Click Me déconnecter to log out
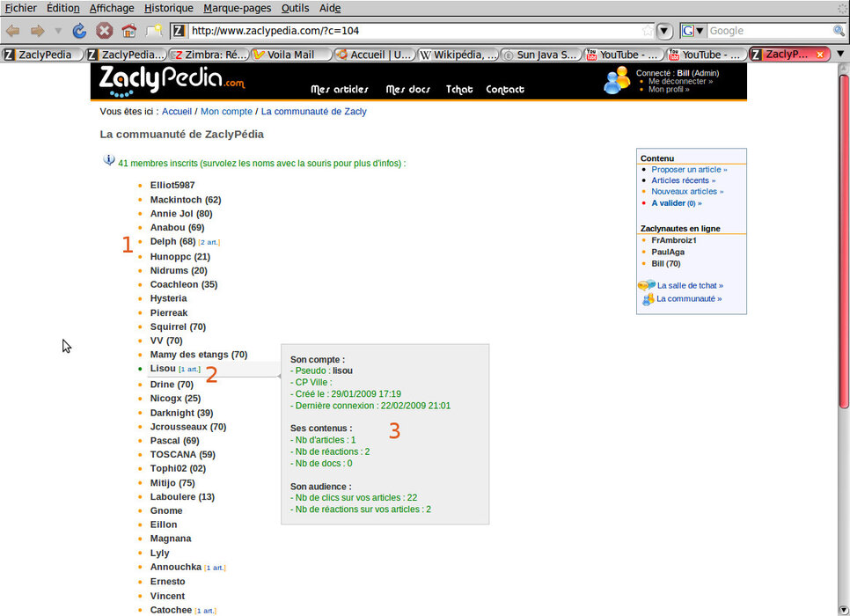 click(x=679, y=81)
